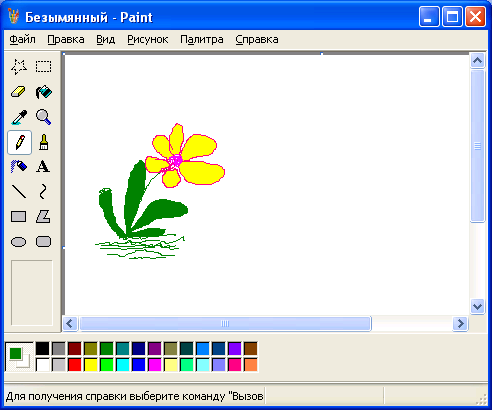The width and height of the screenshot is (492, 410).
Task: Choose the Brush tool
Action: click(x=44, y=142)
